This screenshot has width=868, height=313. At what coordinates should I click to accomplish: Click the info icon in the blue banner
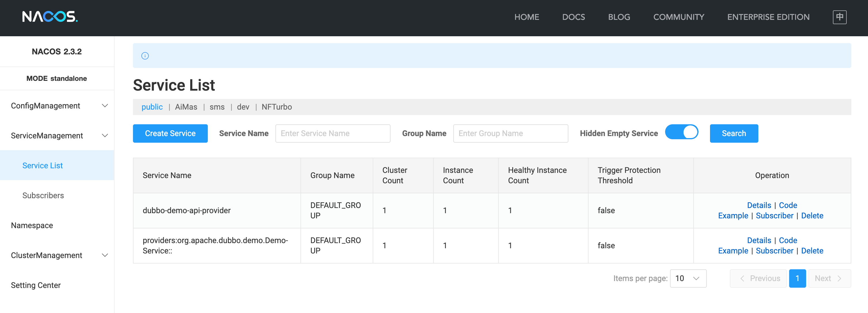145,56
